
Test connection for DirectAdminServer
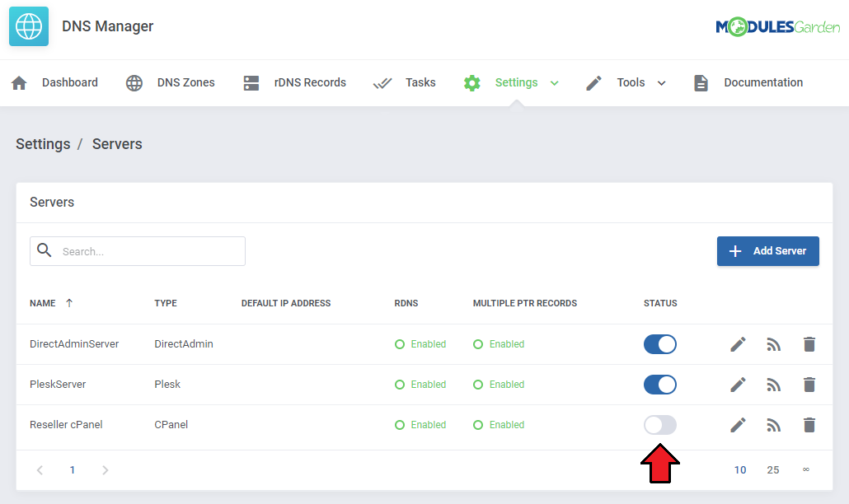pyautogui.click(x=774, y=344)
